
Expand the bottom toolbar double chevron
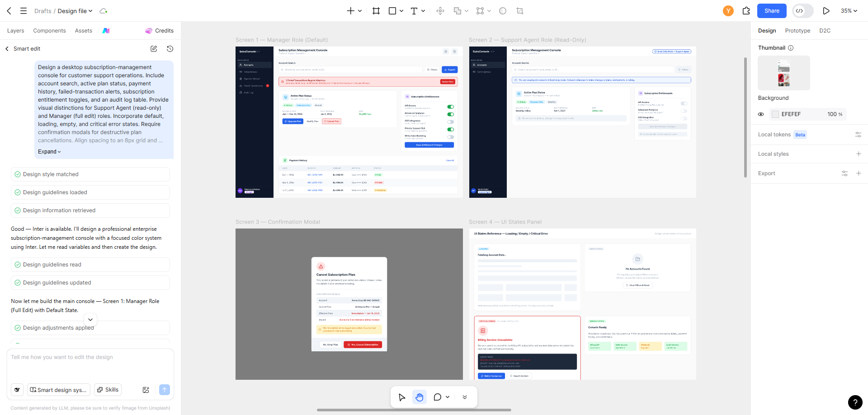[x=465, y=397]
